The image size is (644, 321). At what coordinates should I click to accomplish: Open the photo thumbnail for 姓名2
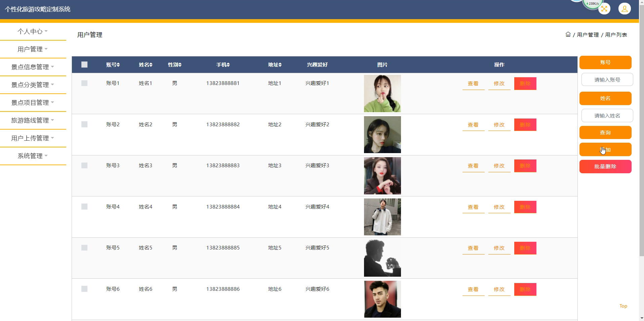pos(383,135)
